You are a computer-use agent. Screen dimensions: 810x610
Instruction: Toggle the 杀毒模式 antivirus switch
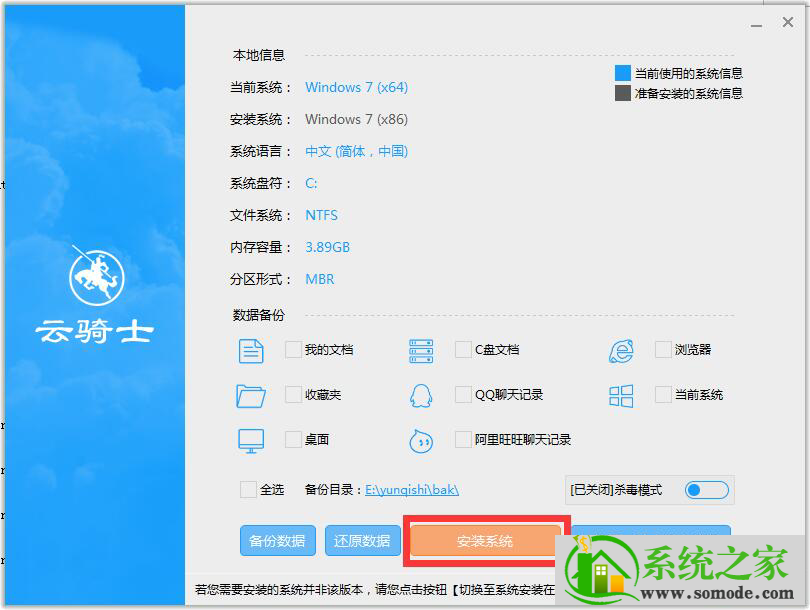click(706, 490)
